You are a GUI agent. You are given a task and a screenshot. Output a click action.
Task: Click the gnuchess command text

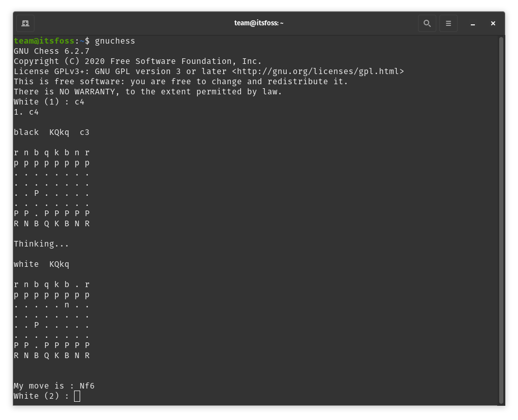click(x=115, y=41)
